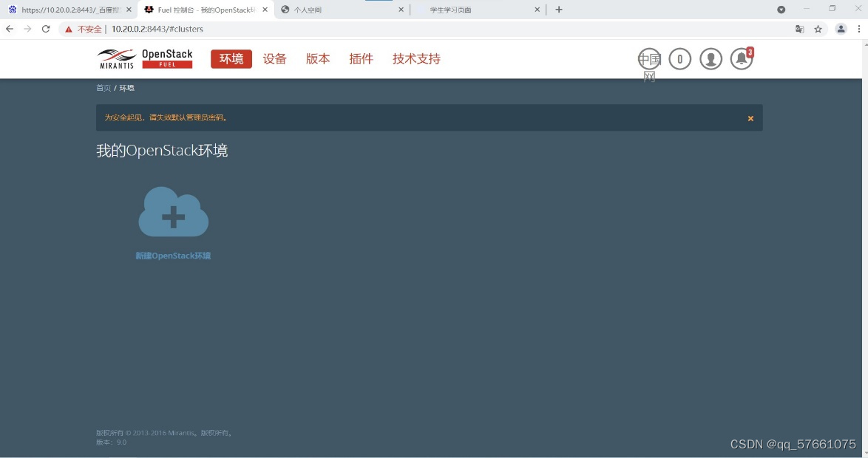Open the Chrome profile avatar

pos(841,29)
